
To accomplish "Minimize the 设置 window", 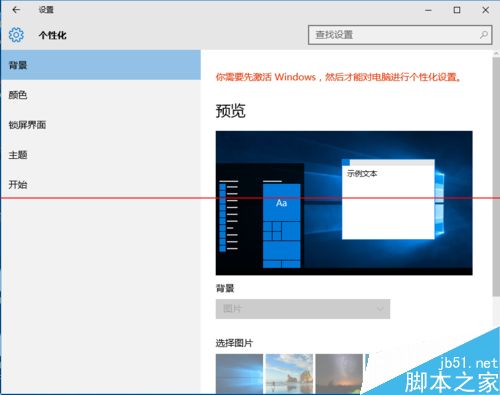I will pyautogui.click(x=428, y=10).
